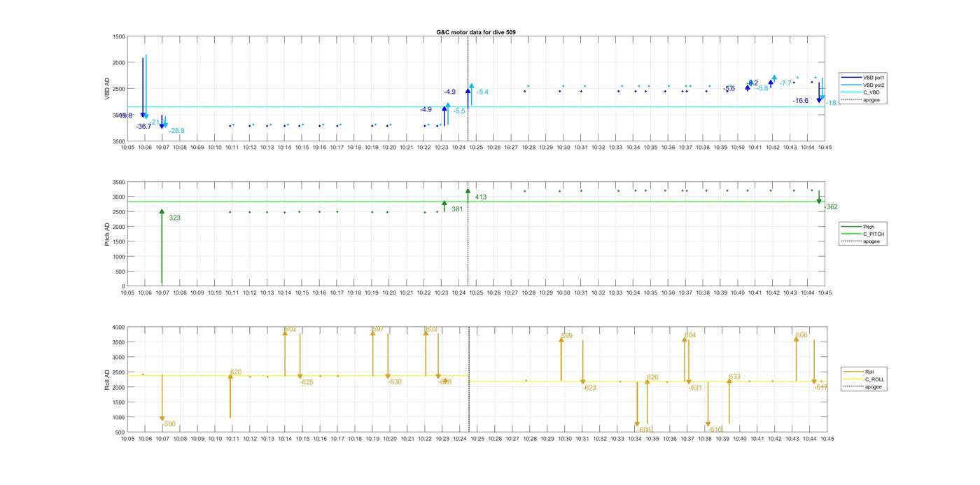Click the '-5.8' VBD data label
Image resolution: width=980 pixels, height=485 pixels.
click(x=762, y=88)
